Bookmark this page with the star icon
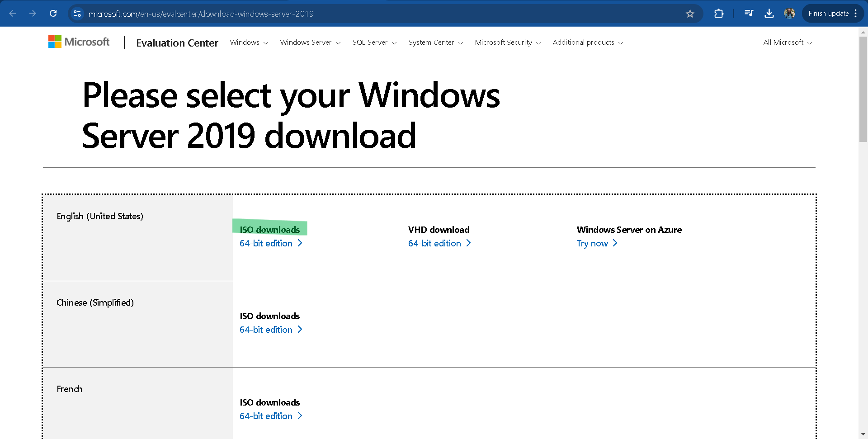868x439 pixels. pyautogui.click(x=690, y=14)
